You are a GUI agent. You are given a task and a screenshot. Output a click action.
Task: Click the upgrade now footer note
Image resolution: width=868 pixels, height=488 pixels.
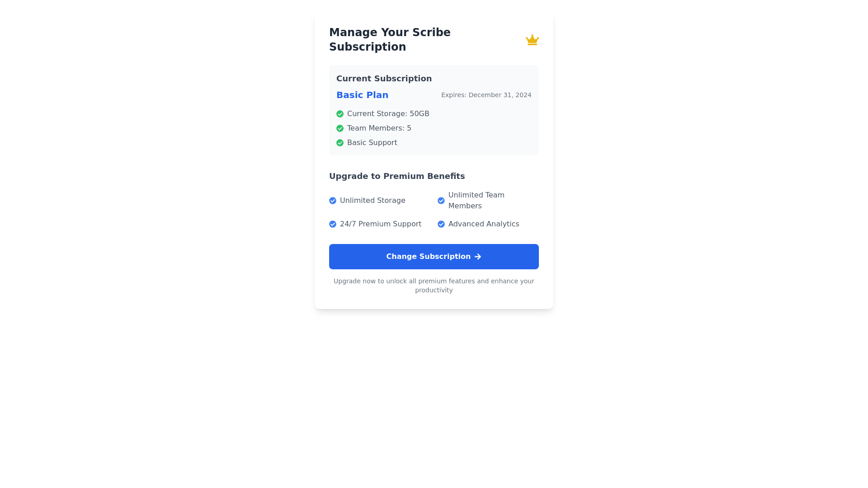point(434,286)
